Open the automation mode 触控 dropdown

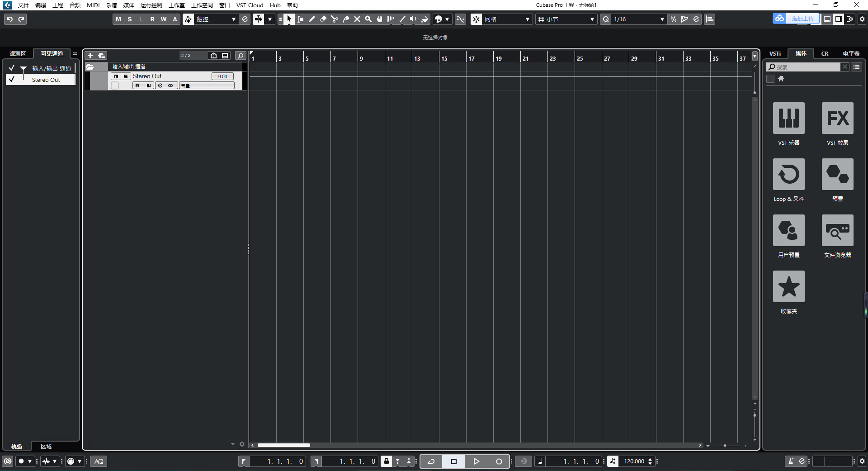click(x=216, y=19)
